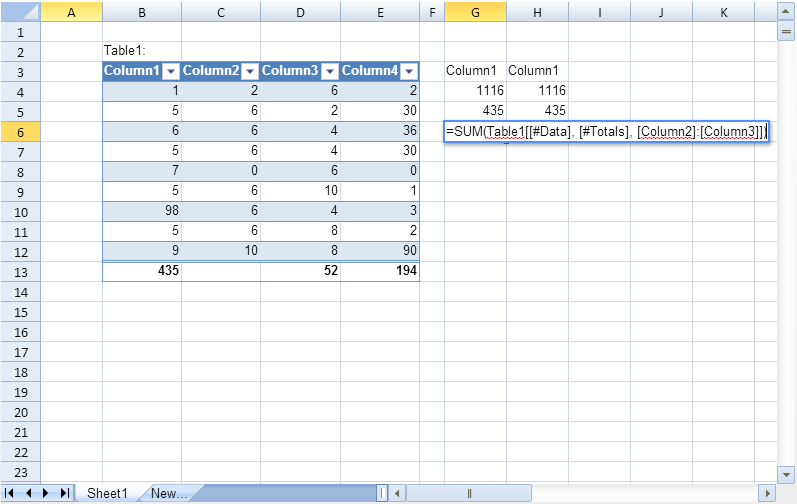
Task: Select column D header
Action: tap(300, 12)
